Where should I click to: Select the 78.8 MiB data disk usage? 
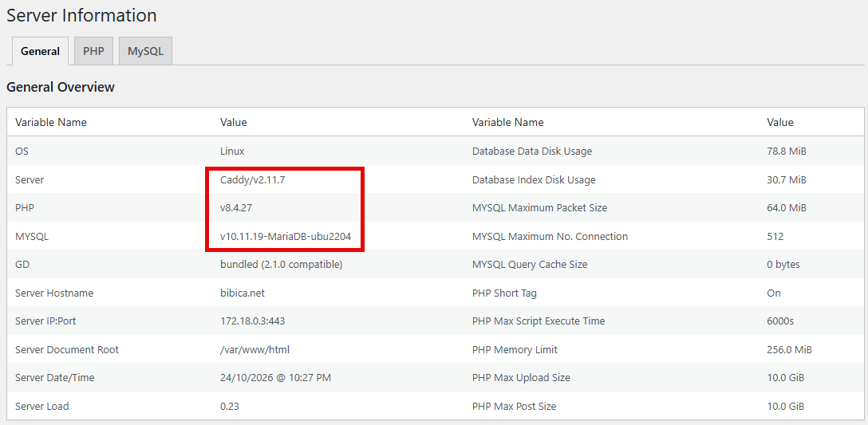787,151
